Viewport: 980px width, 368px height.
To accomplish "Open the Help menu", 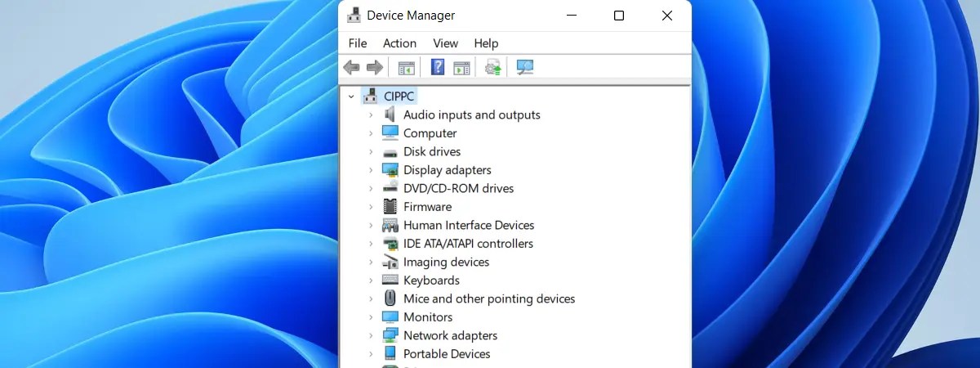I will (x=486, y=43).
